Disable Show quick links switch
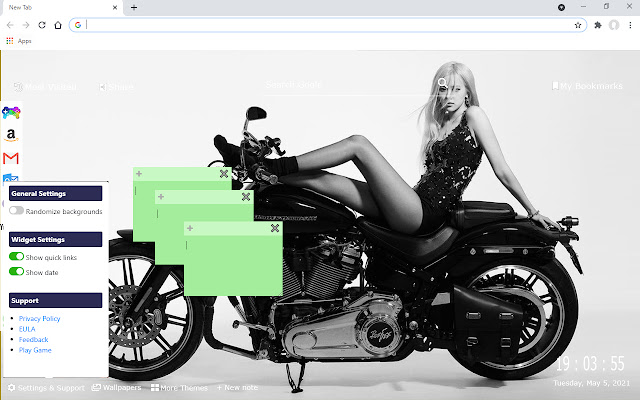 pos(16,256)
